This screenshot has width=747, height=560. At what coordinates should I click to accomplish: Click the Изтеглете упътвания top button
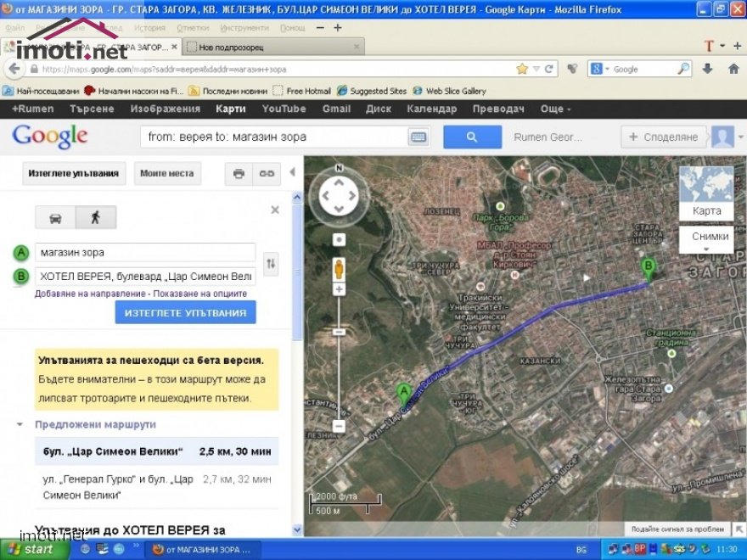coord(74,173)
